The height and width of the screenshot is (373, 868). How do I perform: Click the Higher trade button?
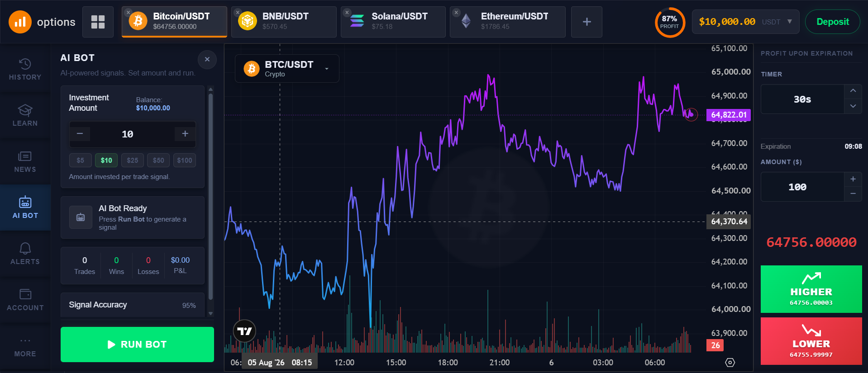[811, 289]
